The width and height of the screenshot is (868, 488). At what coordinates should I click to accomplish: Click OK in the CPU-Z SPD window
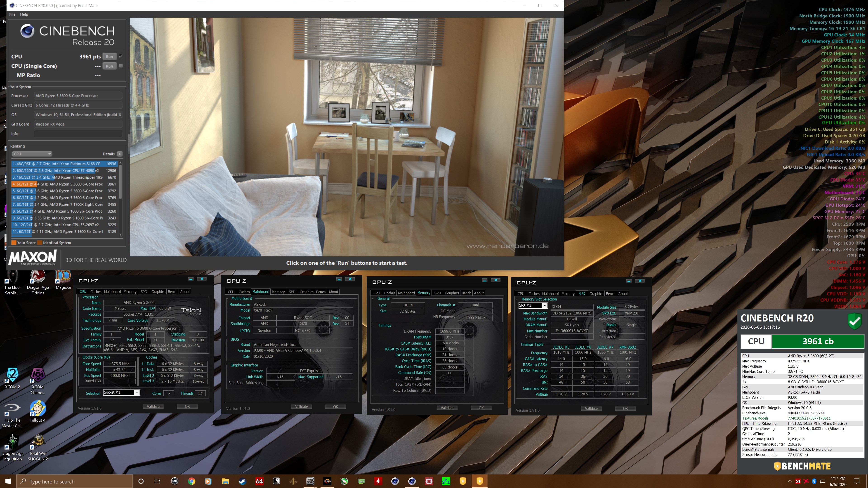point(625,408)
